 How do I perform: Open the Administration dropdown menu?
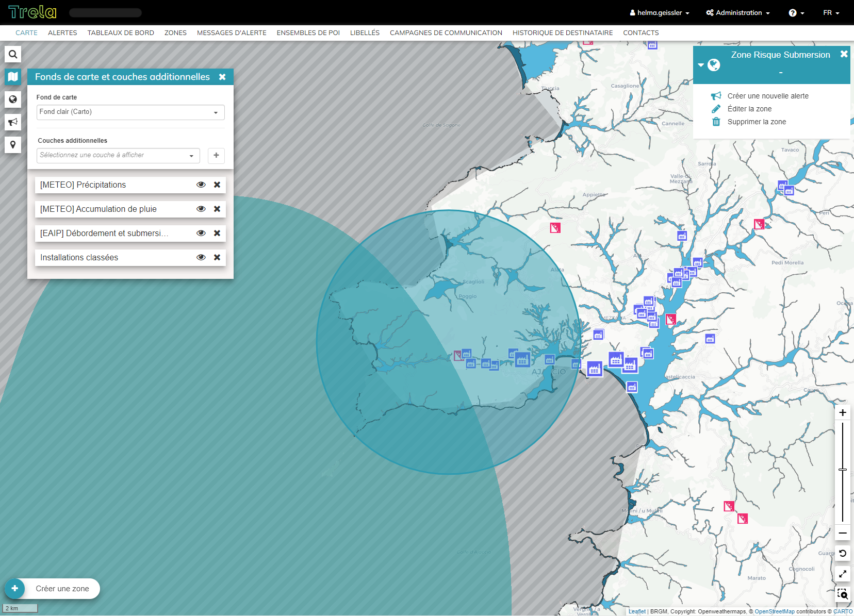click(738, 13)
